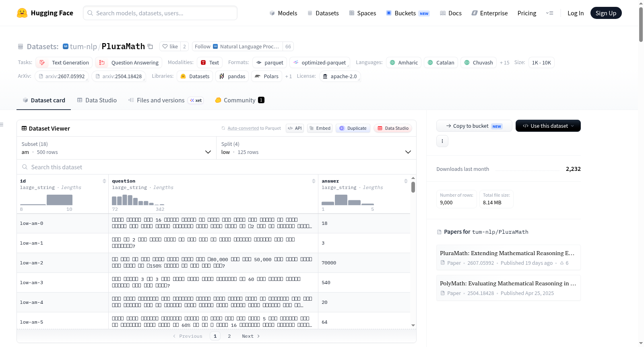Viewport: 644px width, 347px height.
Task: Open Buckets in the top navigation
Action: coord(408,13)
